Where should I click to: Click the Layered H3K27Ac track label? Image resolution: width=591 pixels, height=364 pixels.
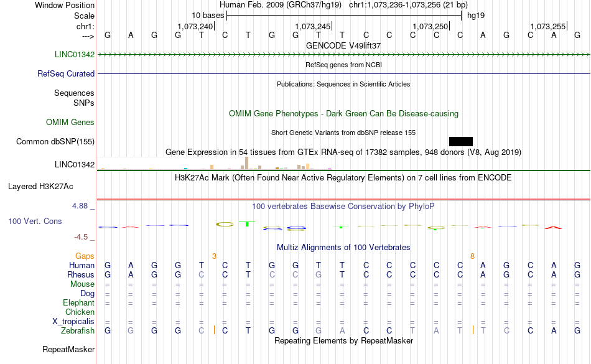click(x=40, y=186)
